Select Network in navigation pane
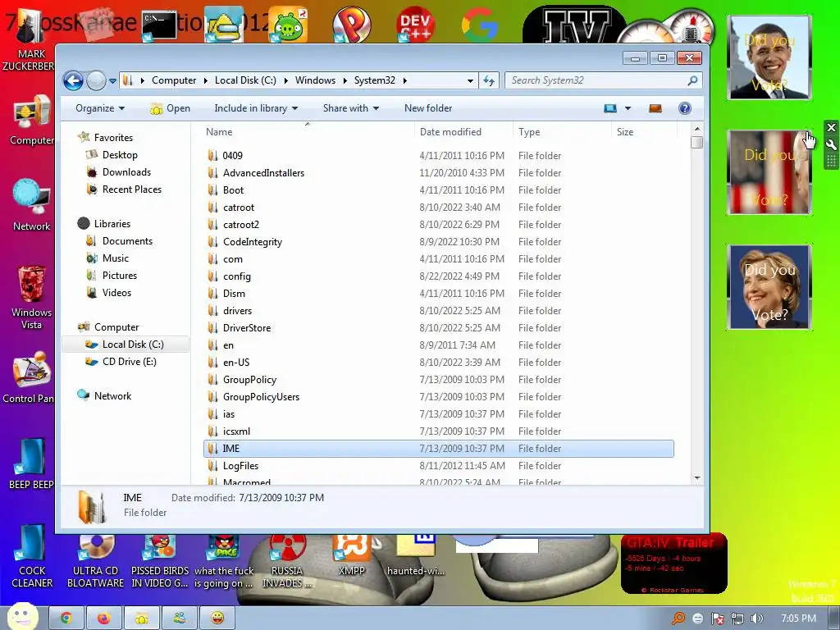This screenshot has width=840, height=630. click(112, 396)
